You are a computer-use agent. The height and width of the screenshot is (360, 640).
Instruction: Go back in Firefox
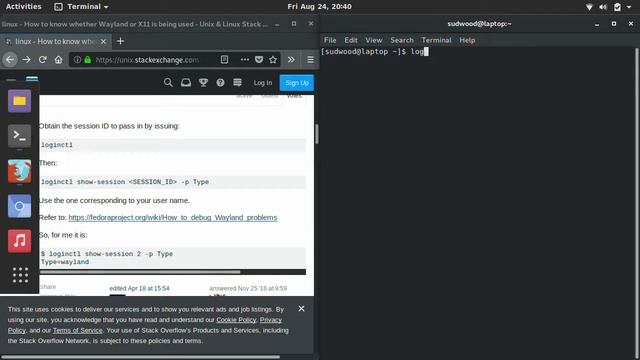(x=10, y=60)
